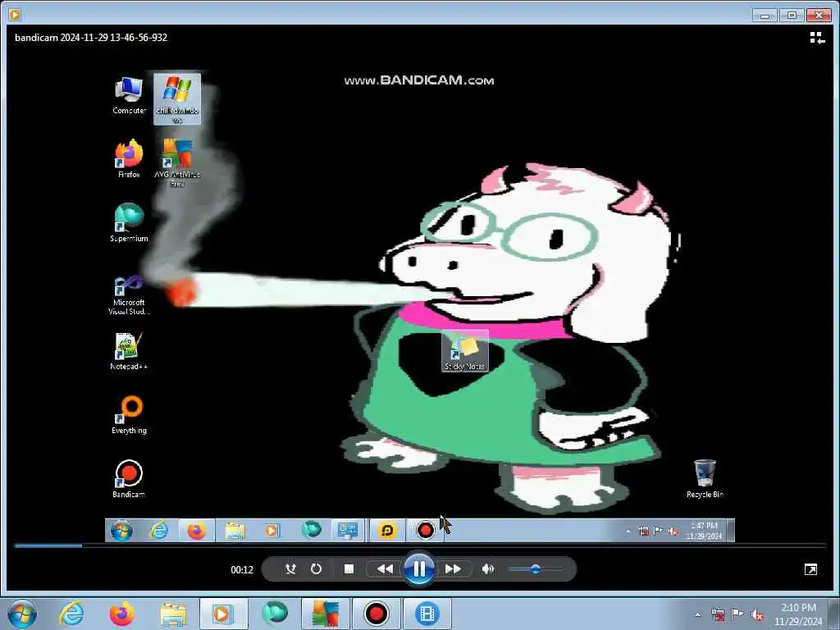Open the network status tray icon
This screenshot has height=630, width=840.
(x=717, y=614)
